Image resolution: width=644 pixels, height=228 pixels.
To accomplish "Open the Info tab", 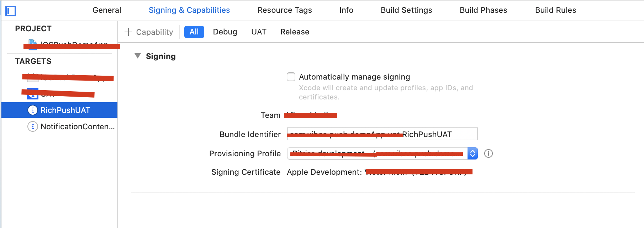I will (346, 10).
